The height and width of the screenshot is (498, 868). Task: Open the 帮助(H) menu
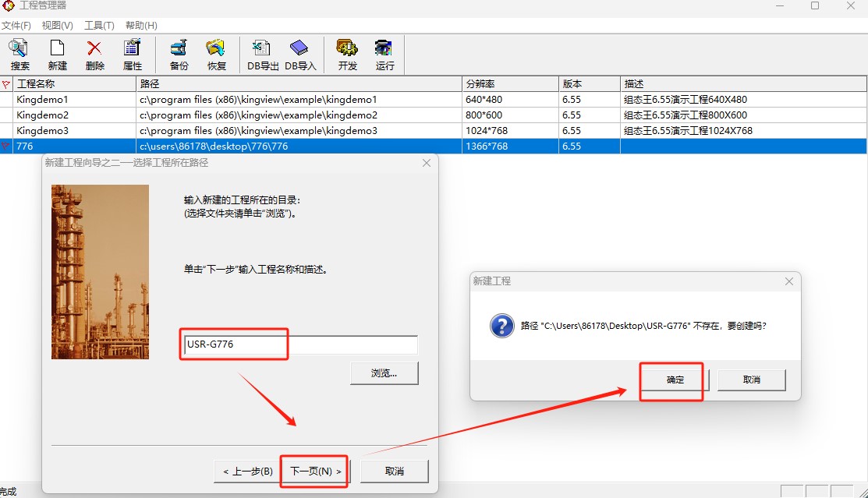coord(141,26)
